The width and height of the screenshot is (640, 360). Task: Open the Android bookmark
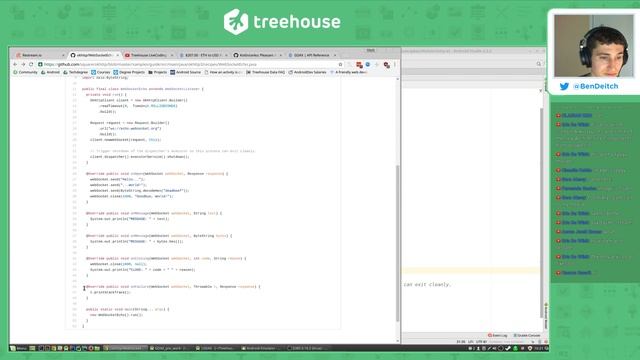click(x=50, y=72)
